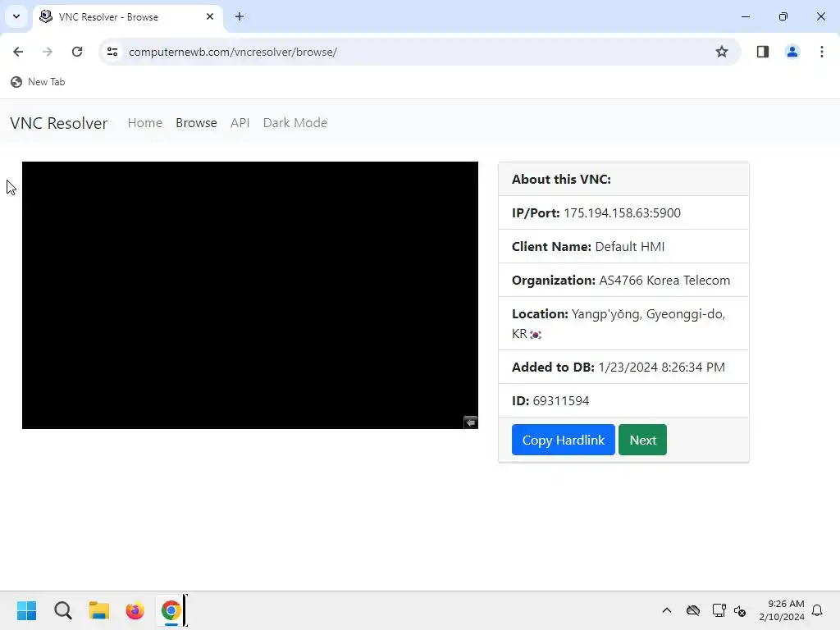
Task: Click the green Next button
Action: coord(642,440)
